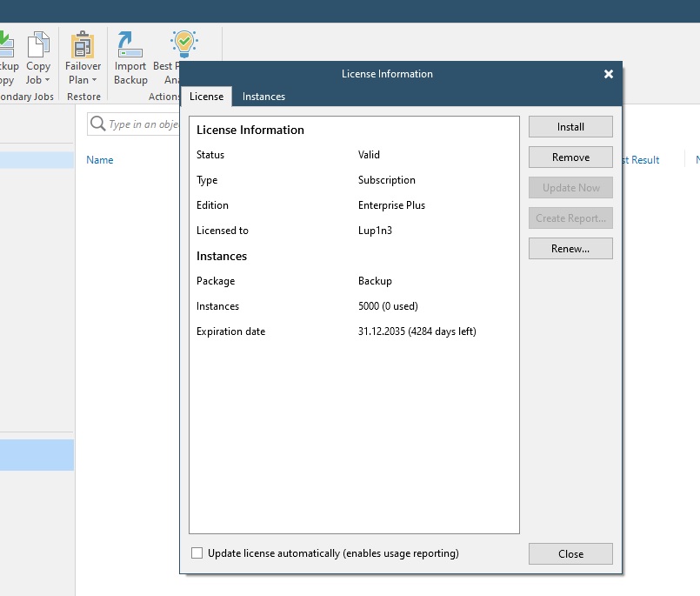
Task: Click the 'Instances' section heading in the dialog
Action: 222,256
